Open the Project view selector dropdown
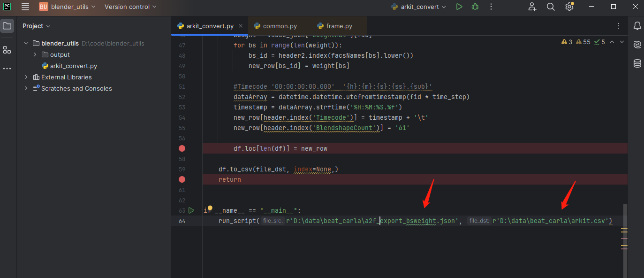 coord(37,26)
